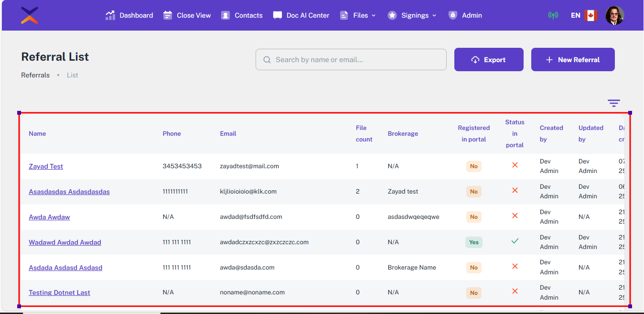Create a New Referral

coord(572,60)
